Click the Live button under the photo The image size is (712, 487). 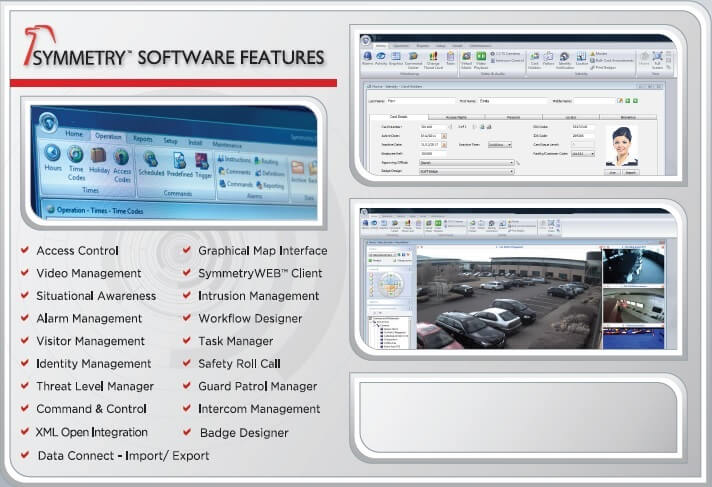point(613,172)
